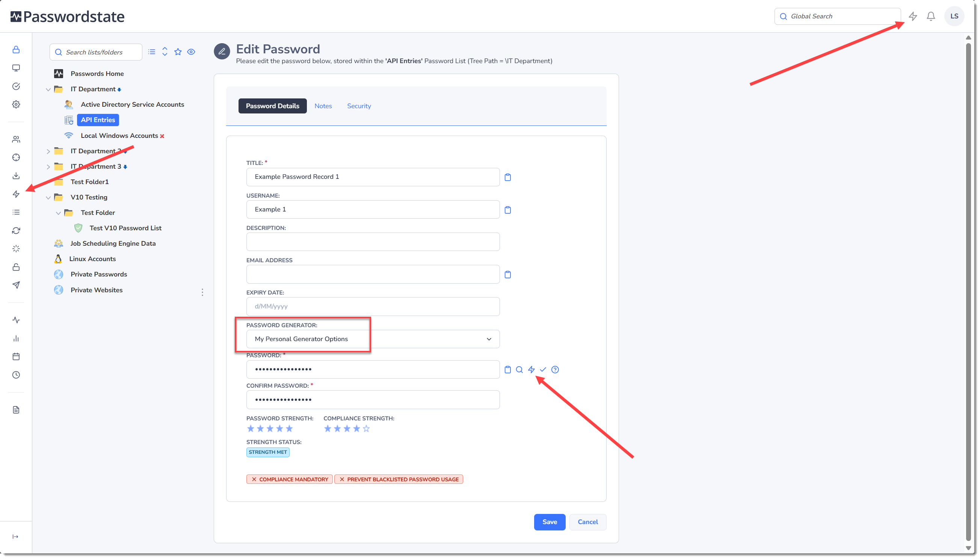The image size is (980, 559).
Task: Collapse the Test Folder node
Action: [58, 213]
